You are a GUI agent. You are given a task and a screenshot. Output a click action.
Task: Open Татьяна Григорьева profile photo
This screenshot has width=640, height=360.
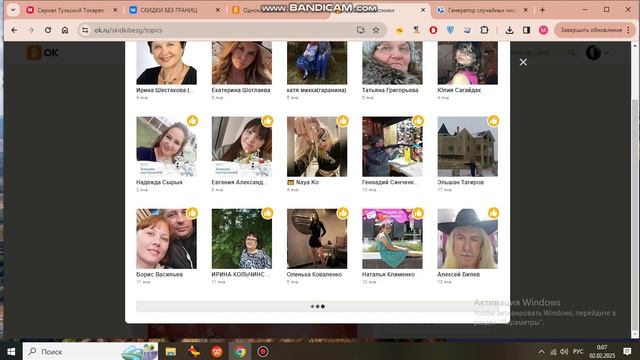[x=392, y=63]
